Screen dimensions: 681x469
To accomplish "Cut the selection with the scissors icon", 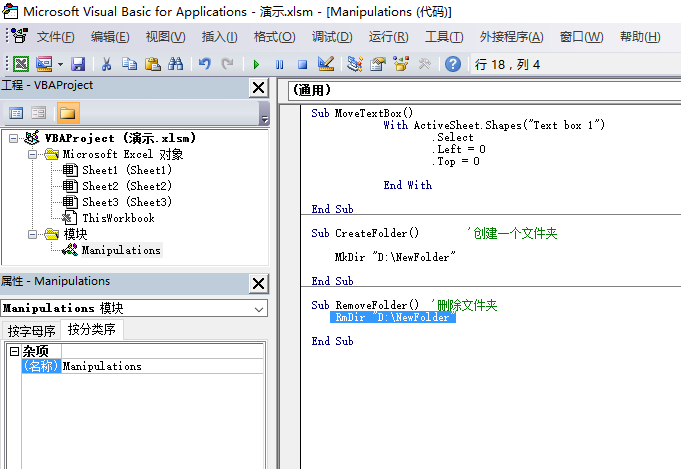I will (106, 64).
